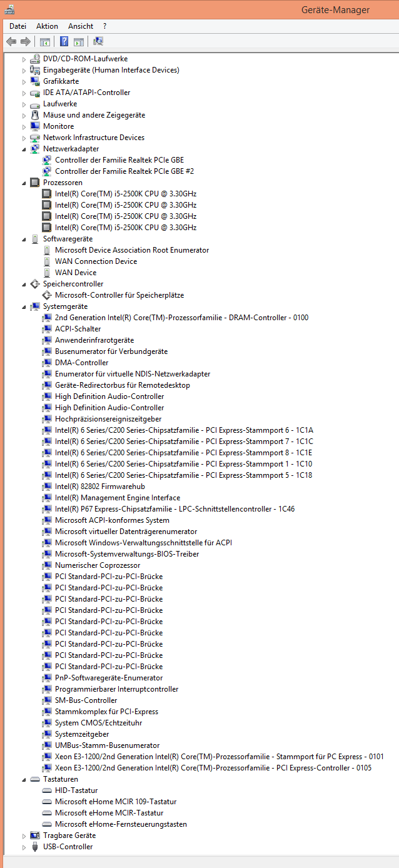This screenshot has height=868, width=399.
Task: Open the Aktion menu
Action: coord(47,26)
